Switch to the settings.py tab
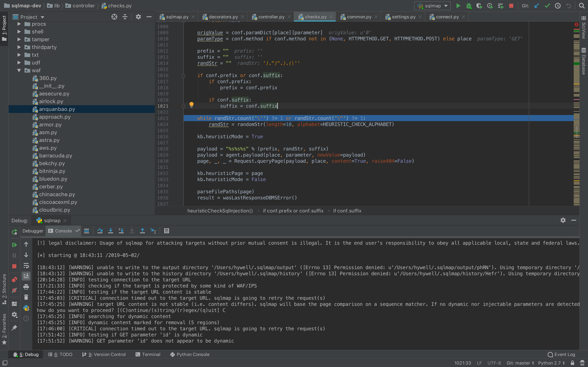The width and height of the screenshot is (588, 367). point(403,17)
